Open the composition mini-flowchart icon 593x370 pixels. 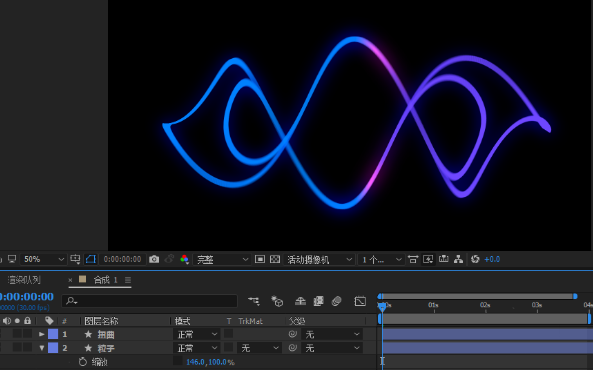click(254, 301)
